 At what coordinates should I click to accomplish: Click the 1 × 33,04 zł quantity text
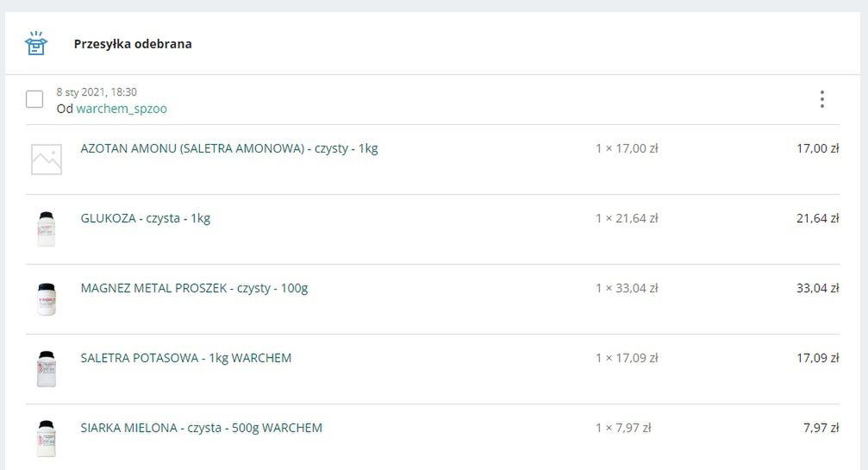tap(627, 288)
